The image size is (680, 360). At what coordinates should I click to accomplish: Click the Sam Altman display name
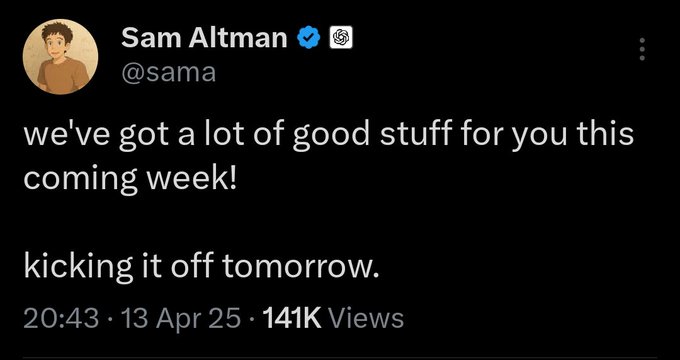(x=204, y=38)
